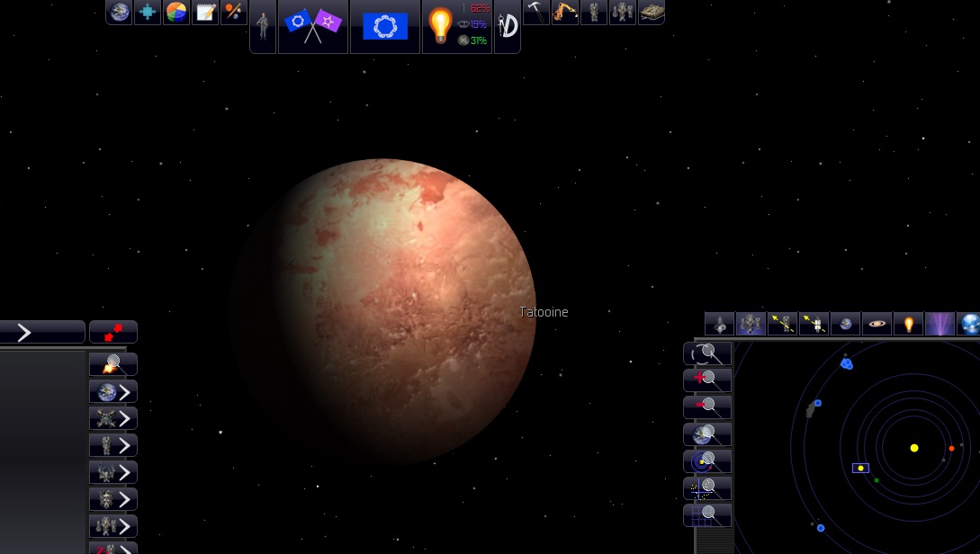Open the game log notepad icon
This screenshot has width=980, height=554.
point(204,13)
